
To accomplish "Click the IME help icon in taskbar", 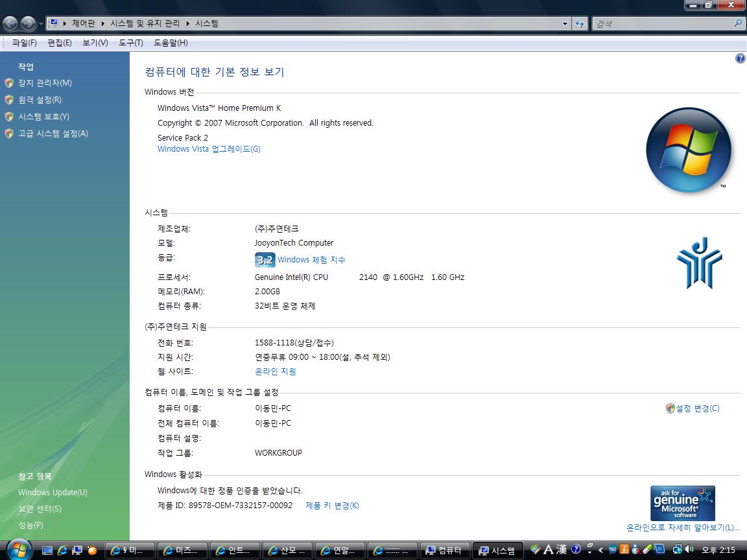I will click(x=576, y=550).
